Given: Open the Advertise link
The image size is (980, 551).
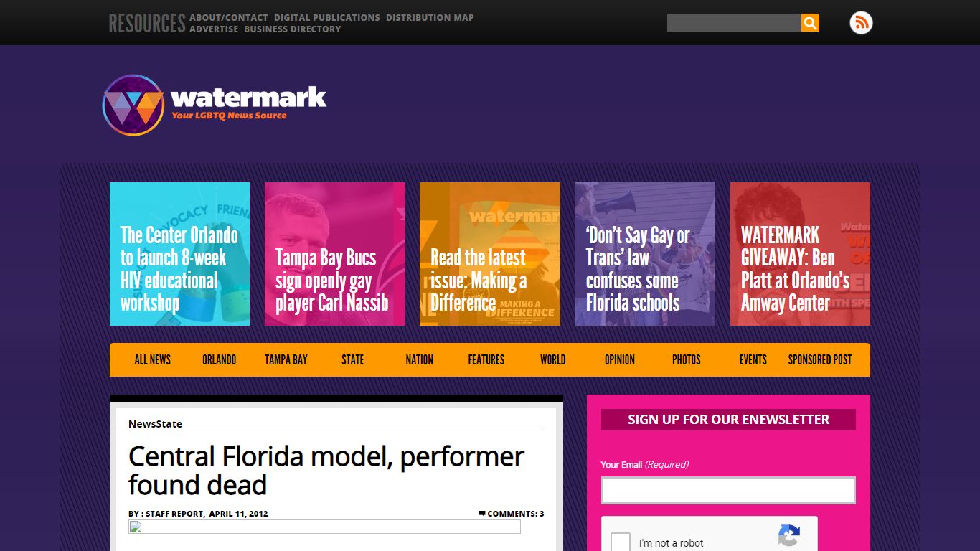Looking at the screenshot, I should (x=214, y=29).
